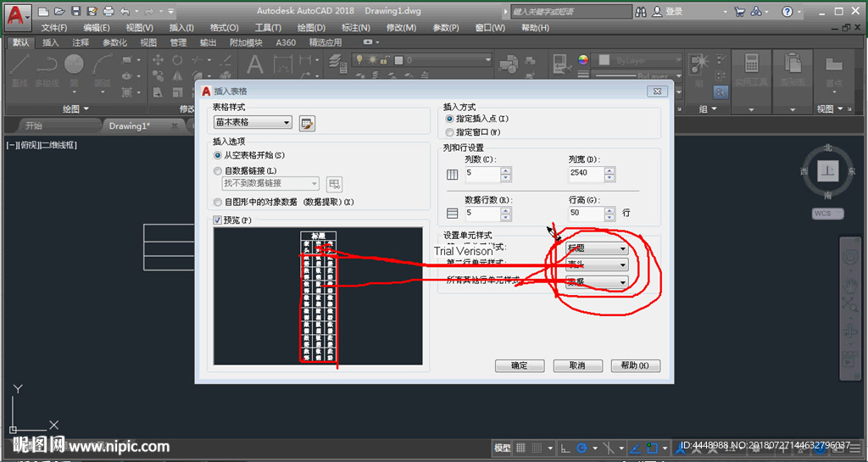Viewport: 868px width, 462px height.
Task: Save the drawing with the floppy disk icon
Action: click(76, 11)
